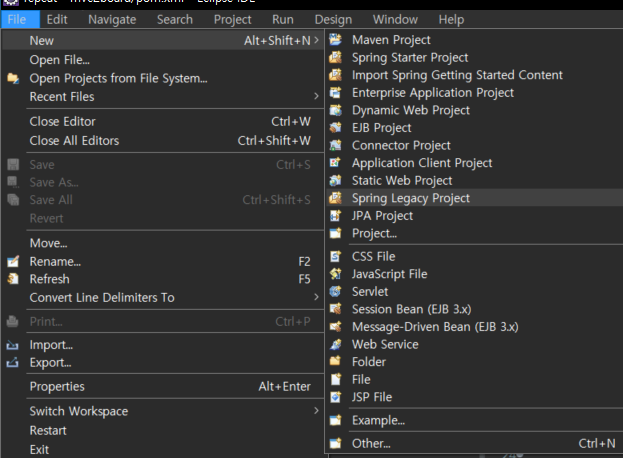
Task: Click the Session Bean (EJB 3.x) icon
Action: pyautogui.click(x=335, y=309)
